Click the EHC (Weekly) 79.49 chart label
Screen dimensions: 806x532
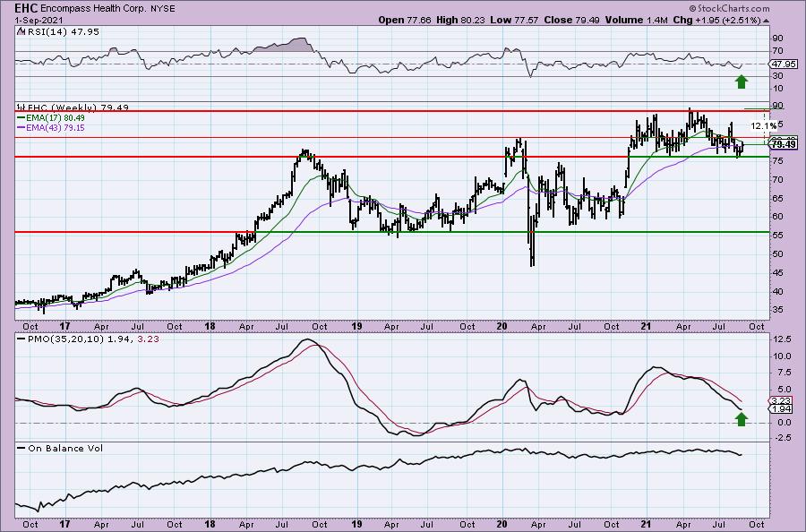pos(77,107)
